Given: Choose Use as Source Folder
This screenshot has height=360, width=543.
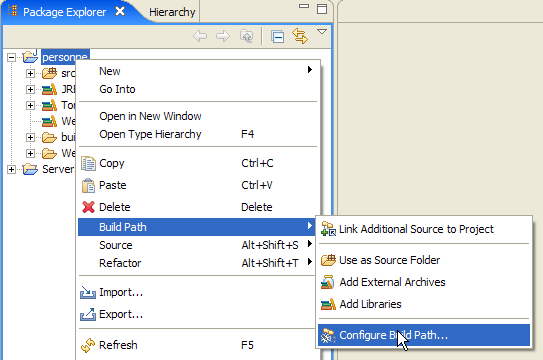Looking at the screenshot, I should coord(424,260).
